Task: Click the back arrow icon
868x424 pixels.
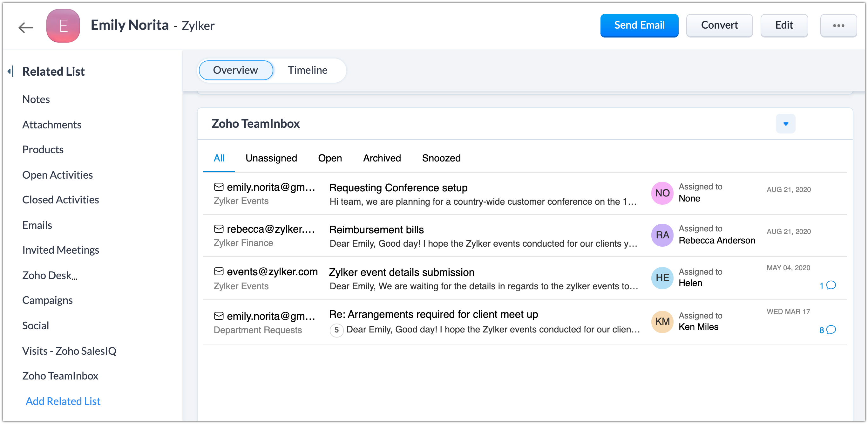Action: pos(26,27)
